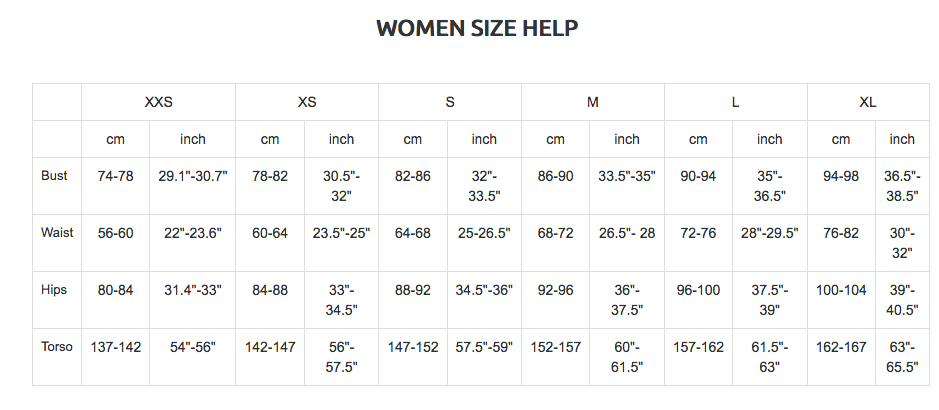The width and height of the screenshot is (939, 410).
Task: Select the Torso row label
Action: (57, 347)
